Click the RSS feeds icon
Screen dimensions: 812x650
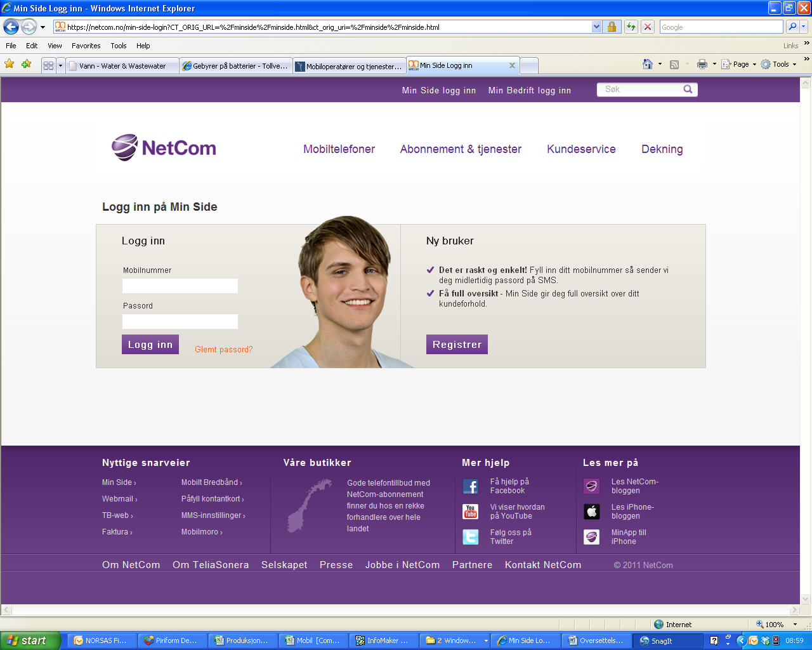[x=674, y=64]
